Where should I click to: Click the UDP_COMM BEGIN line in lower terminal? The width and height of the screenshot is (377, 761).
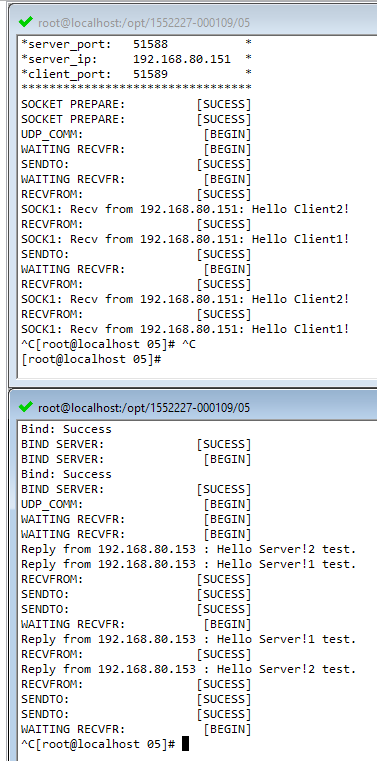(x=136, y=504)
